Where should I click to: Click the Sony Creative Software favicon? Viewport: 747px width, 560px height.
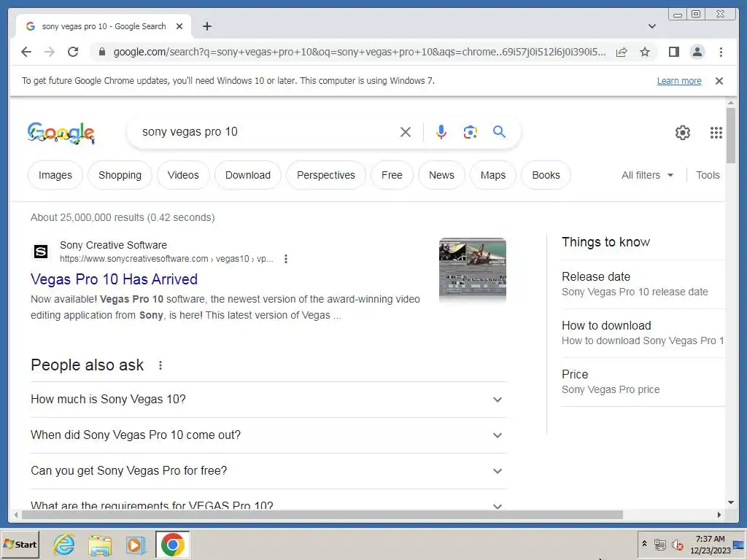point(41,252)
